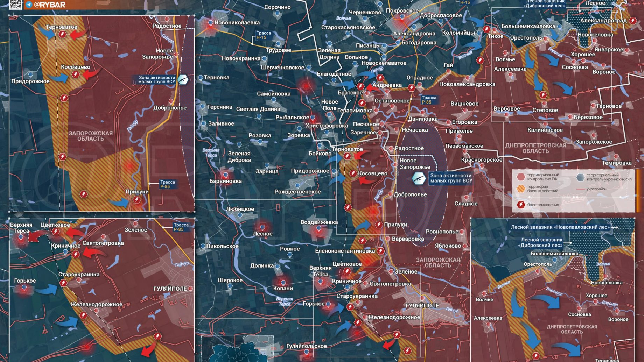Click the clash marker left of Отрадное
644x362 pixels.
tap(412, 87)
